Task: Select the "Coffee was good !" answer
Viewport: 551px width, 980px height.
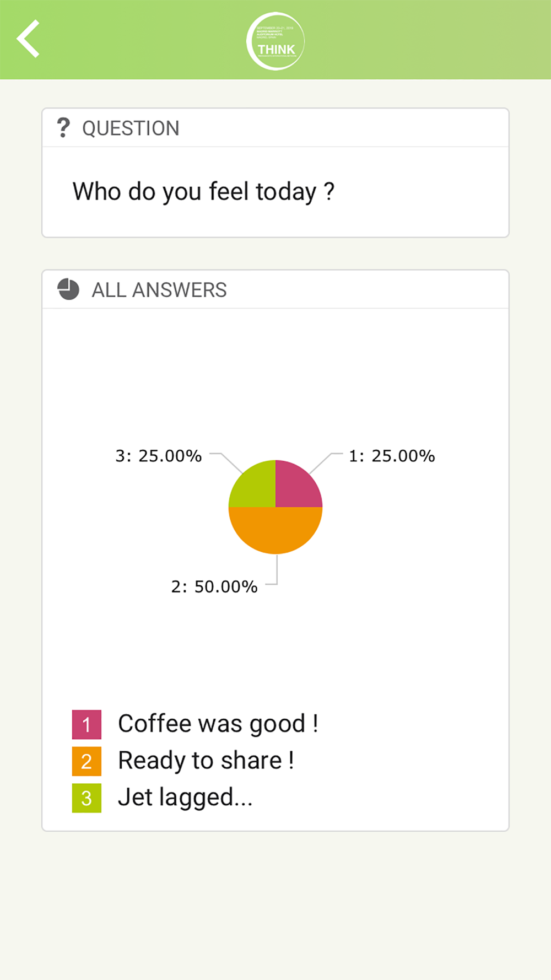Action: (x=218, y=724)
